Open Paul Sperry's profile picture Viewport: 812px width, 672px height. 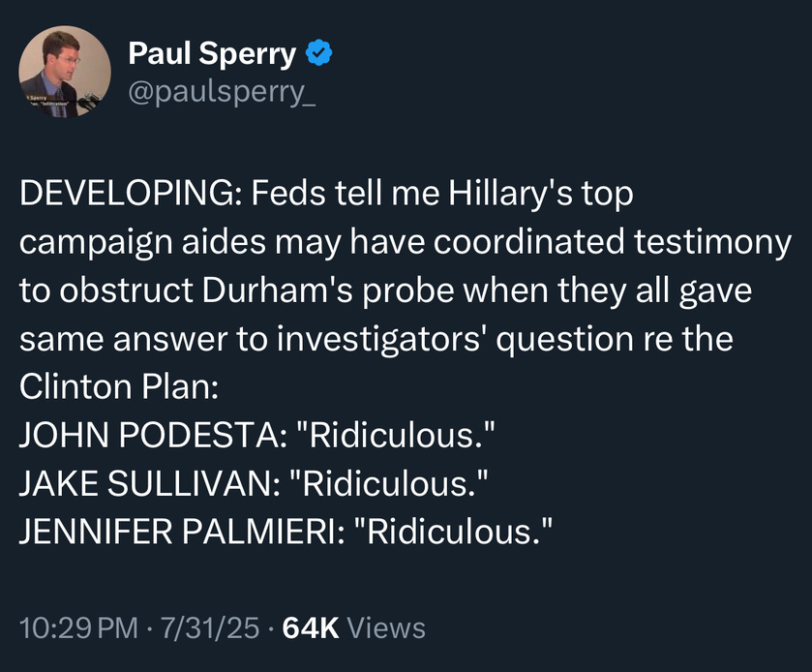(65, 72)
